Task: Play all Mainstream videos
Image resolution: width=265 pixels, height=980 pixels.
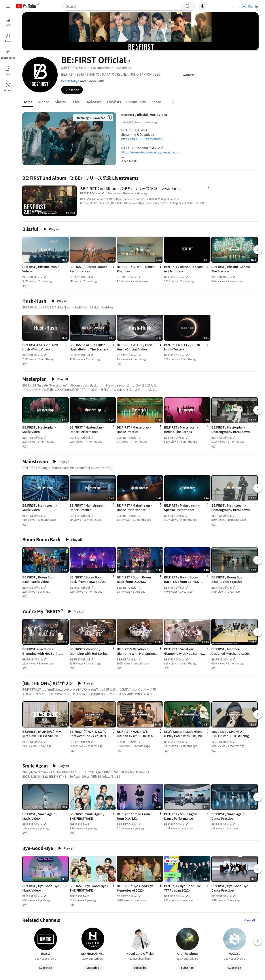Action: (61, 461)
